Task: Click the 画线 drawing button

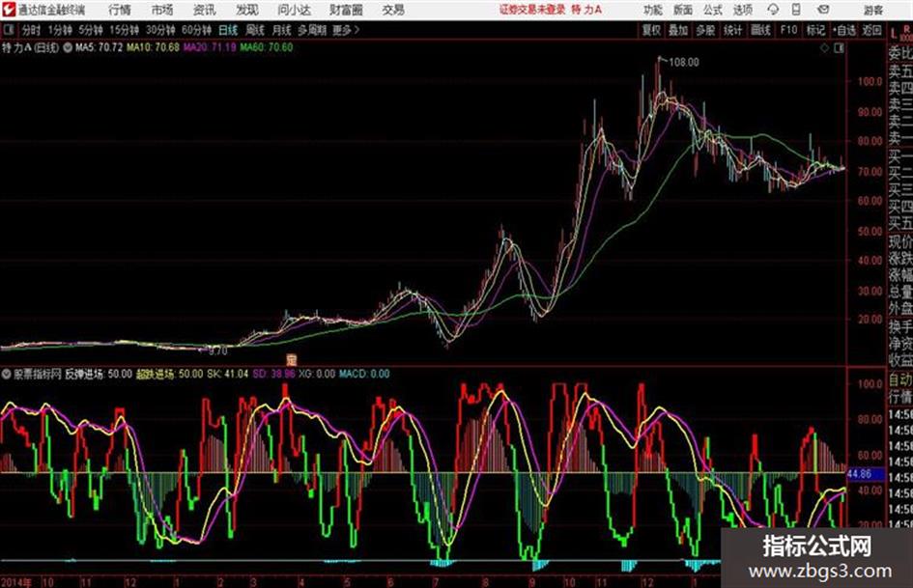Action: [761, 30]
